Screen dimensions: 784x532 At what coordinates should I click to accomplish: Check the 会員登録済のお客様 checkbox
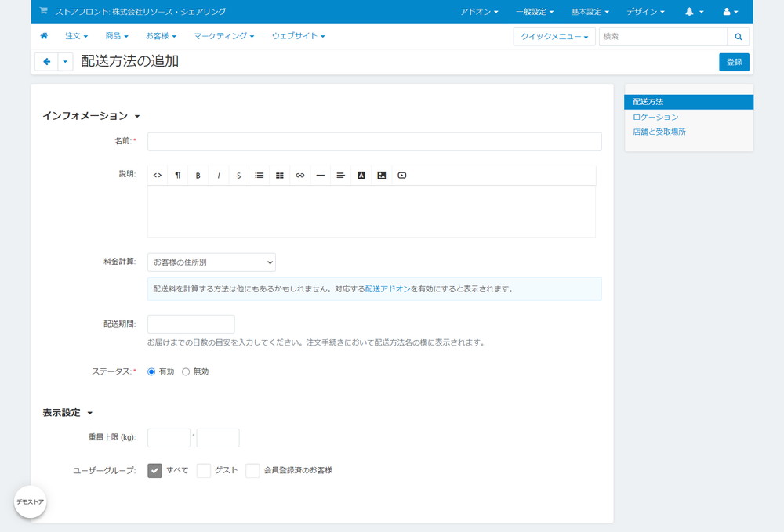252,471
